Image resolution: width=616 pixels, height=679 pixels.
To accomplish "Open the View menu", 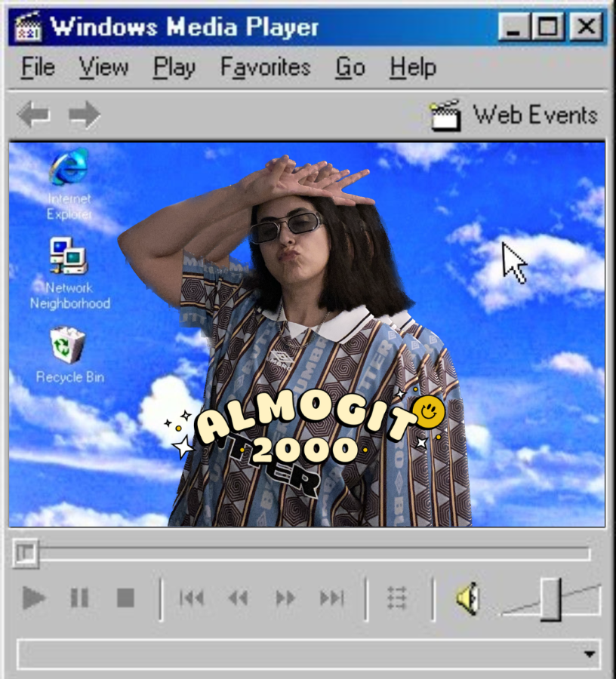I will click(x=103, y=68).
